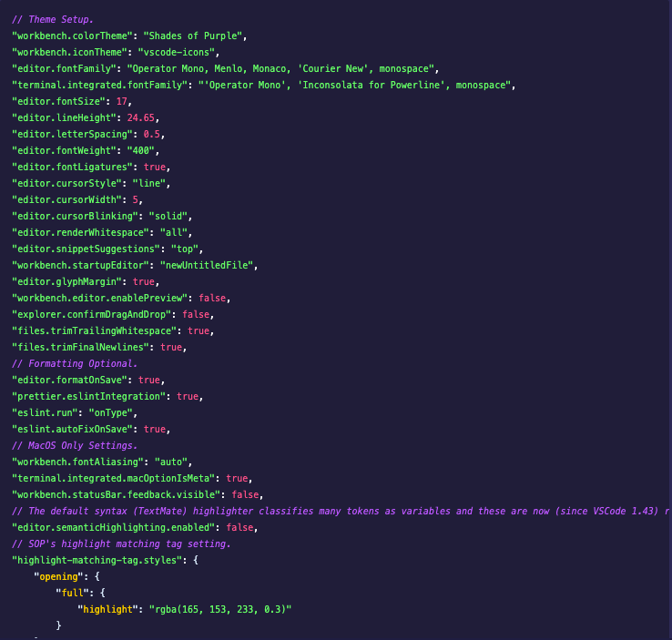
Task: Click false value of workbench.editor.enablePreview
Action: (x=212, y=299)
